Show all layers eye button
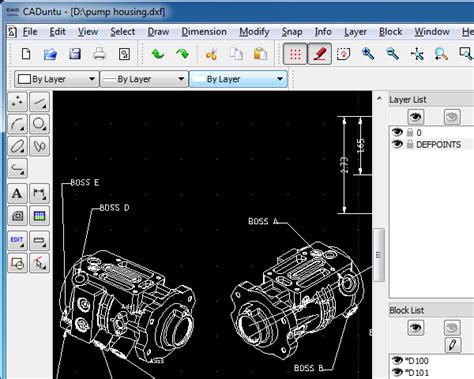Image resolution: width=474 pixels, height=379 pixels. coord(416,117)
